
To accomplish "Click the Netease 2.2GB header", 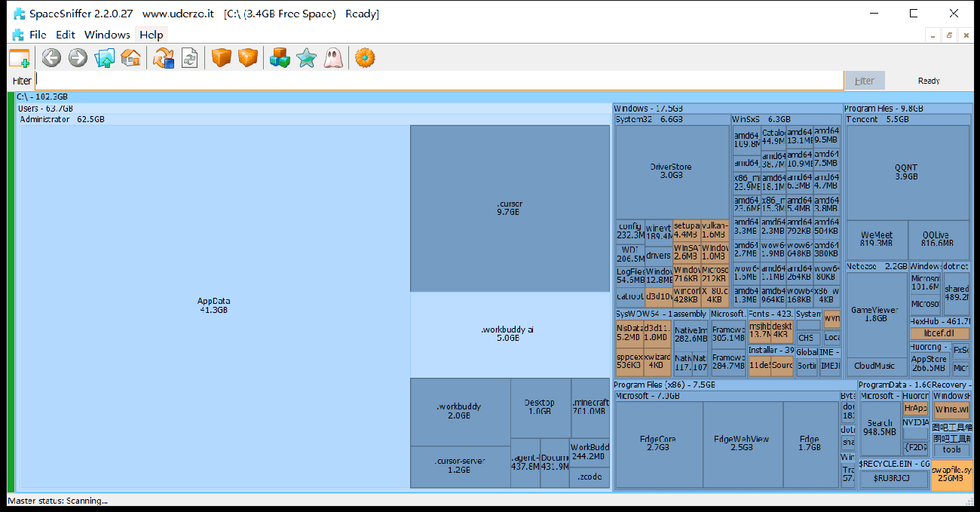I will [876, 266].
